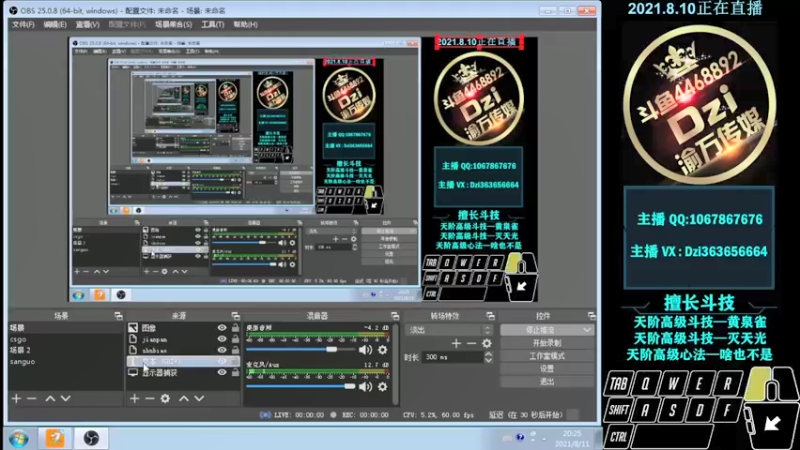Click the 退出 button
Image resolution: width=800 pixels, height=450 pixels.
(547, 381)
